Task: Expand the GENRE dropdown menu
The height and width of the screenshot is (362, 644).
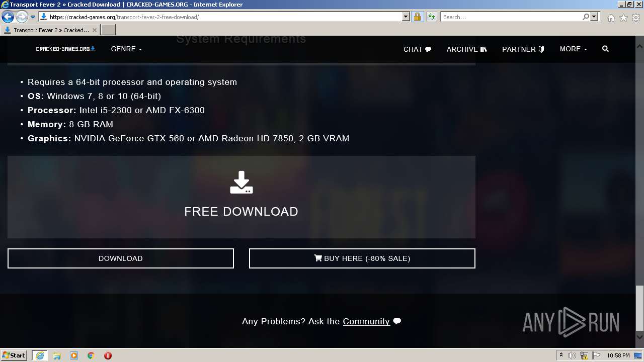Action: point(126,49)
